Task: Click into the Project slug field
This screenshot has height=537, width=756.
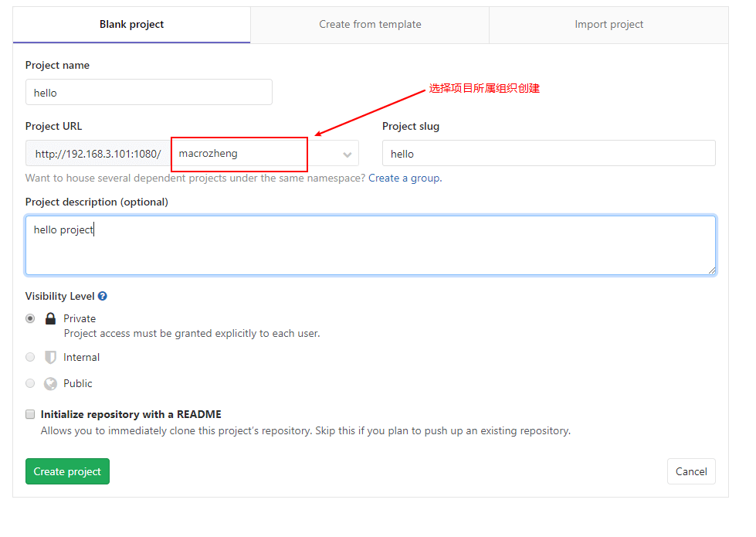Action: pyautogui.click(x=549, y=154)
